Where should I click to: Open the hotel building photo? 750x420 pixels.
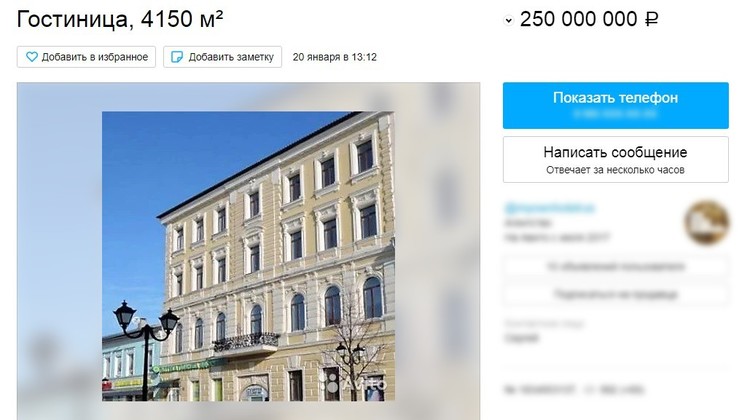coord(248,256)
